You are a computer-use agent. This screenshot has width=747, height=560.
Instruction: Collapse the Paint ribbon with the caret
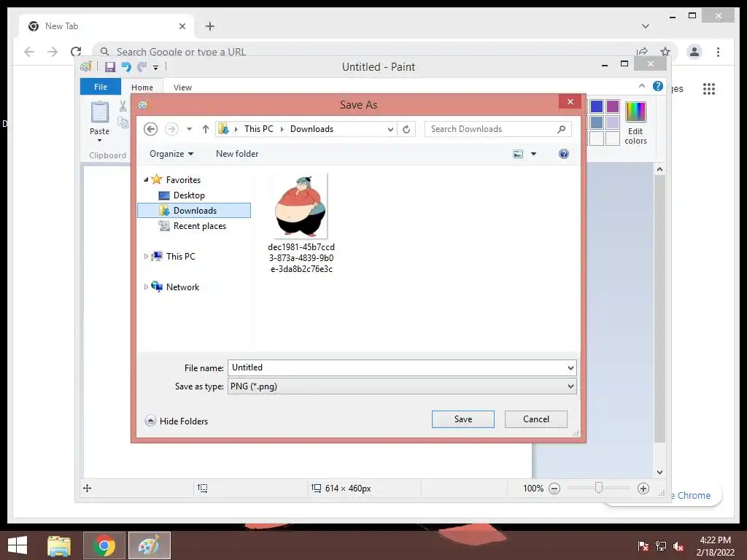[642, 86]
